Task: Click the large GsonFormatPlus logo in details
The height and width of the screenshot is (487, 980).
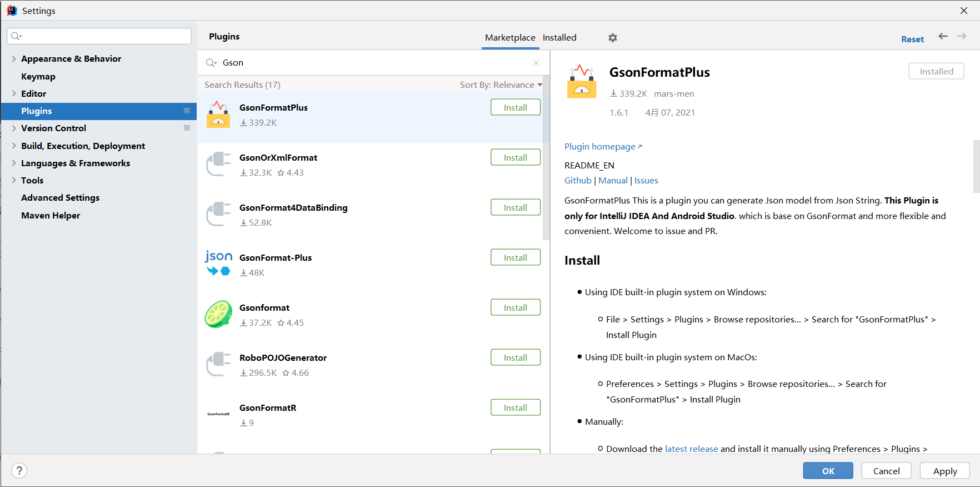Action: (581, 81)
